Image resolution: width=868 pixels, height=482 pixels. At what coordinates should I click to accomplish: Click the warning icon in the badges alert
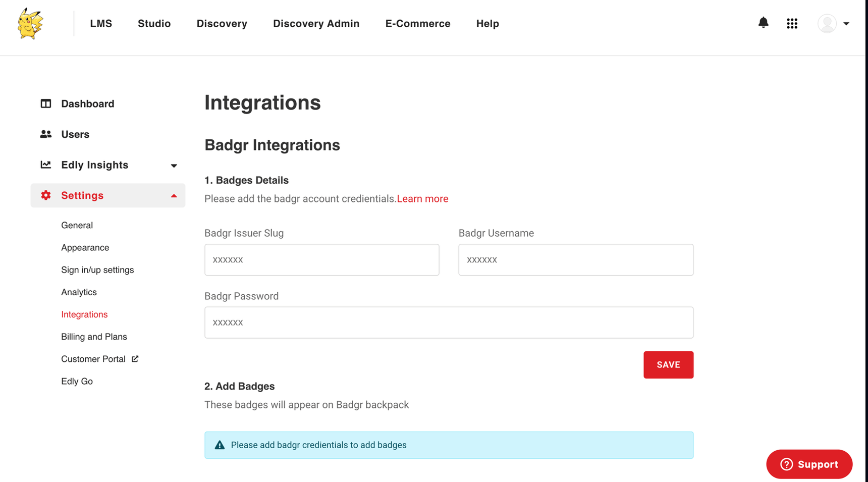coord(219,445)
